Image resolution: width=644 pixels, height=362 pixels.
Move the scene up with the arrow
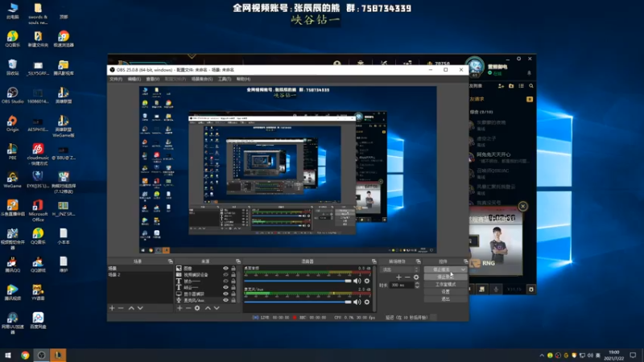click(x=131, y=308)
